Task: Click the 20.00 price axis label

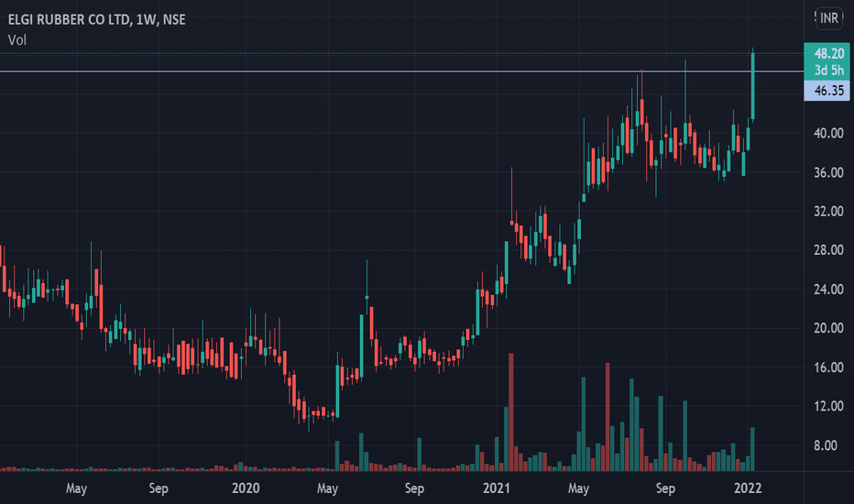Action: pos(827,328)
